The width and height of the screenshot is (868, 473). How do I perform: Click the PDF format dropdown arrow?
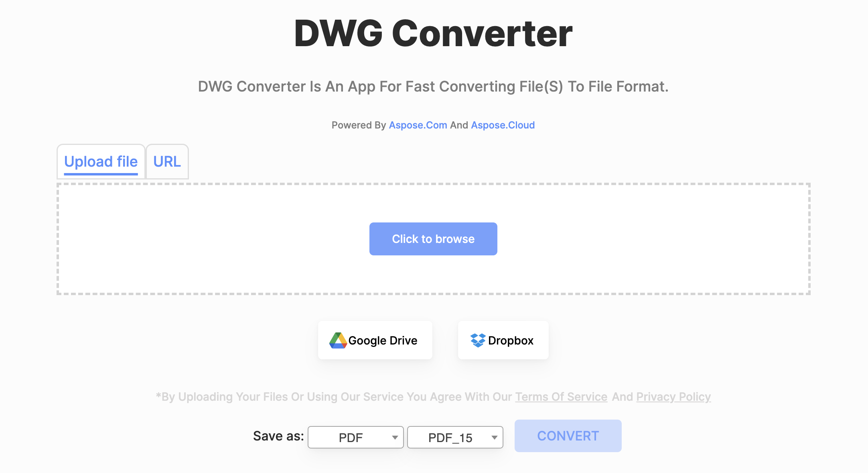(395, 437)
